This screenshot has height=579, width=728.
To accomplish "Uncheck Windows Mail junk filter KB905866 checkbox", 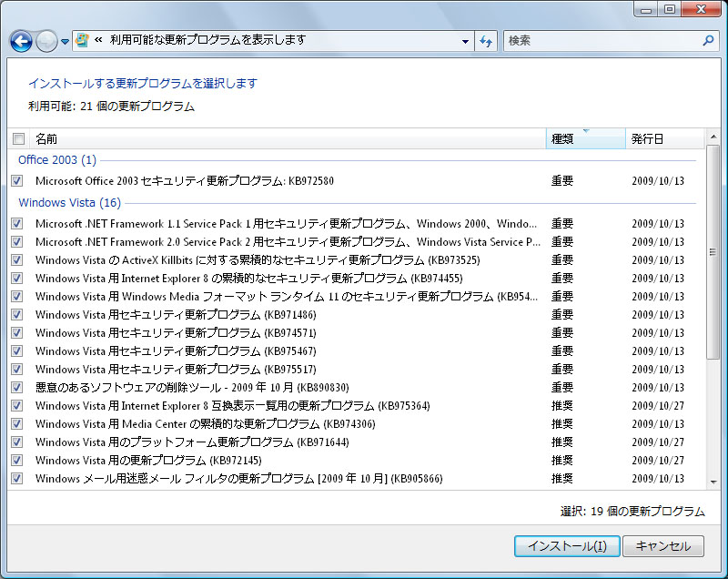I will 17,478.
